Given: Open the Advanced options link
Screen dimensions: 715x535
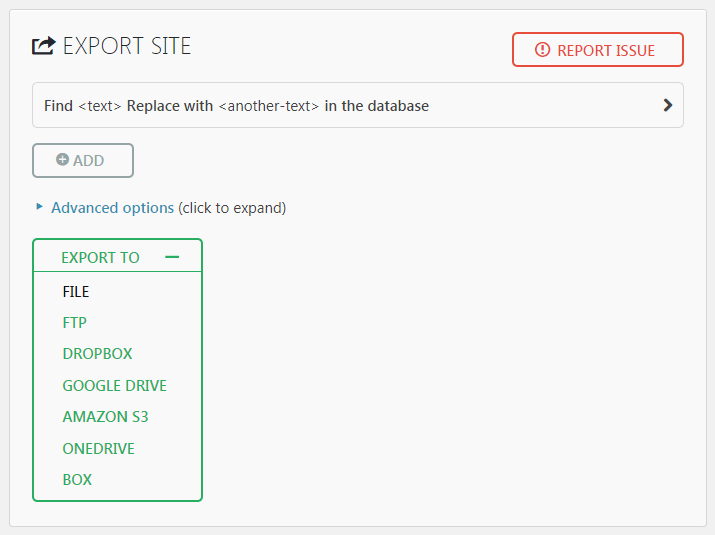Looking at the screenshot, I should [112, 208].
